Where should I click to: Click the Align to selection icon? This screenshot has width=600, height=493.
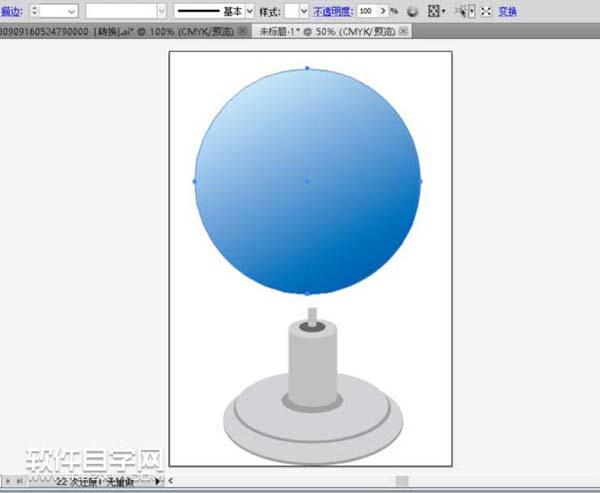[x=434, y=11]
